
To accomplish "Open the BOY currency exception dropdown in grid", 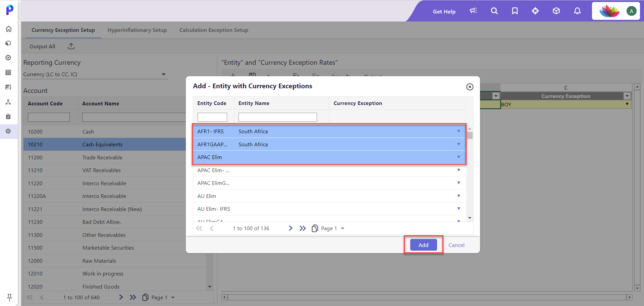I will coord(627,104).
